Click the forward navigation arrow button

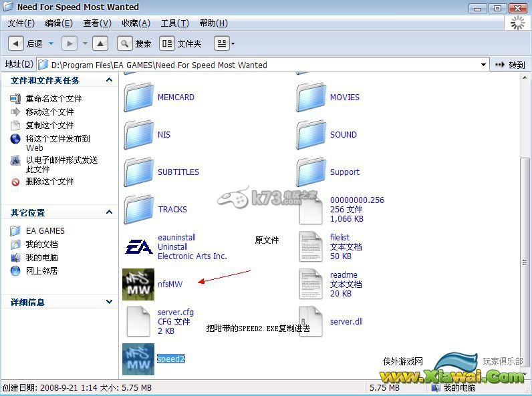click(70, 43)
